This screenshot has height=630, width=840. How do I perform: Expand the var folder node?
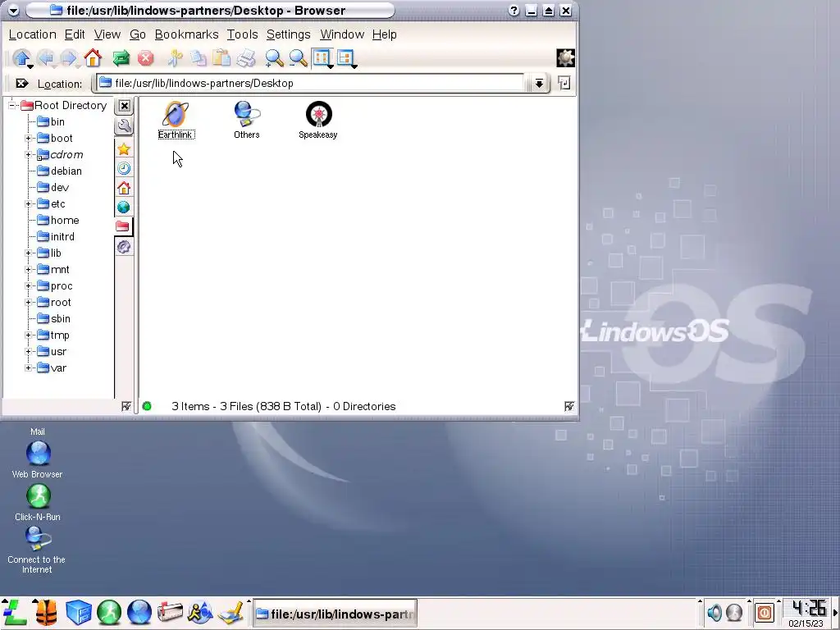[x=29, y=368]
